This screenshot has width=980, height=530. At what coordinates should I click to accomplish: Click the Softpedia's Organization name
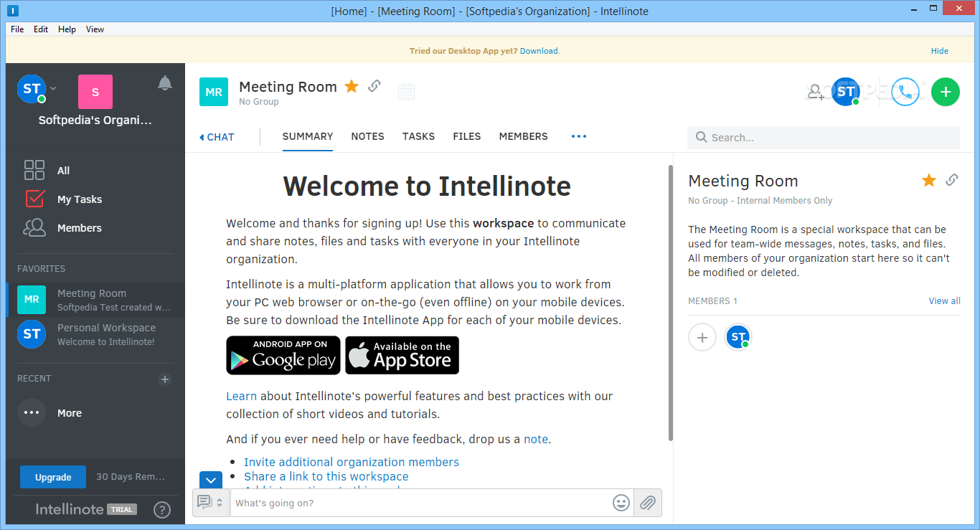(x=95, y=120)
